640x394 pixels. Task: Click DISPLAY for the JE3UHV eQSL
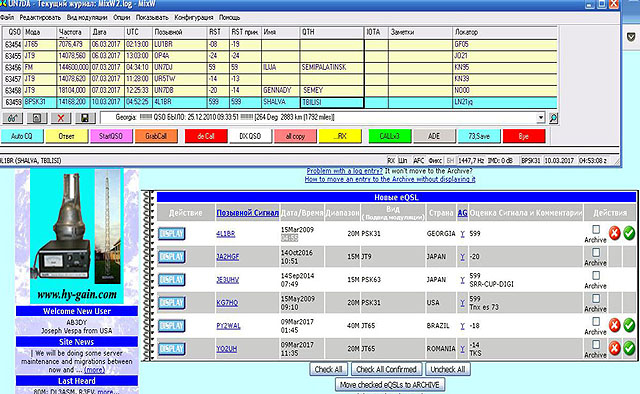(x=171, y=280)
